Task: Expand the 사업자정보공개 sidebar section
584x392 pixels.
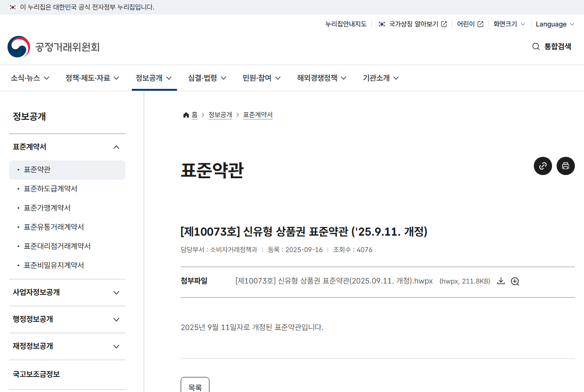Action: click(x=67, y=293)
